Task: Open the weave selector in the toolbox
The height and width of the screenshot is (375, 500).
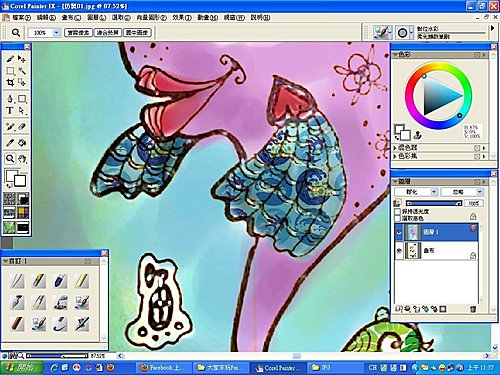Action: point(23,213)
